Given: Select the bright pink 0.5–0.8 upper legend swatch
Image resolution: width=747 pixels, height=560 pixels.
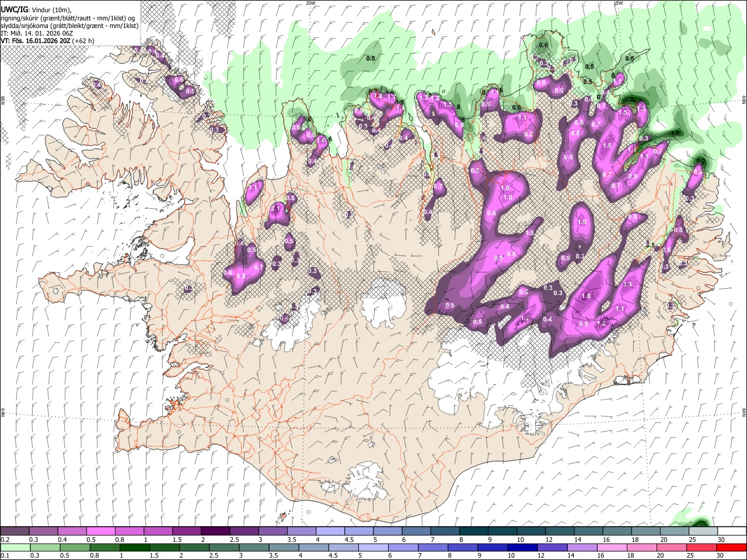Looking at the screenshot, I should point(100,531).
